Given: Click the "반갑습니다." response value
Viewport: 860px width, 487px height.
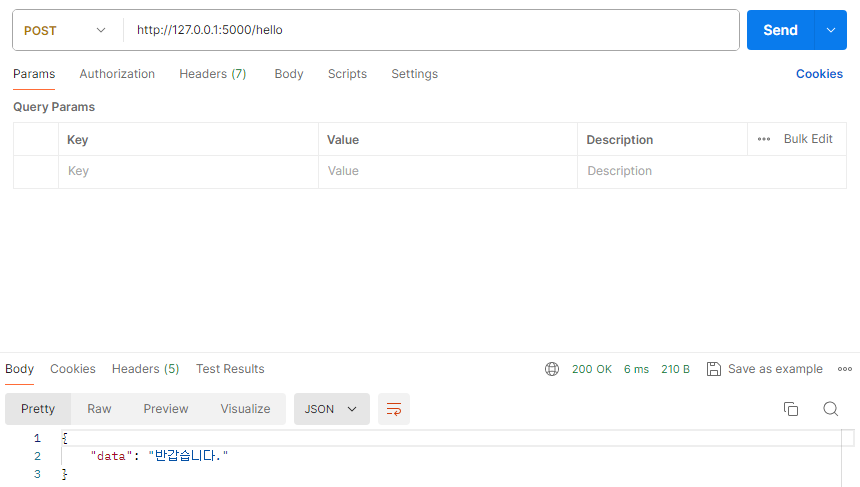Looking at the screenshot, I should [188, 456].
